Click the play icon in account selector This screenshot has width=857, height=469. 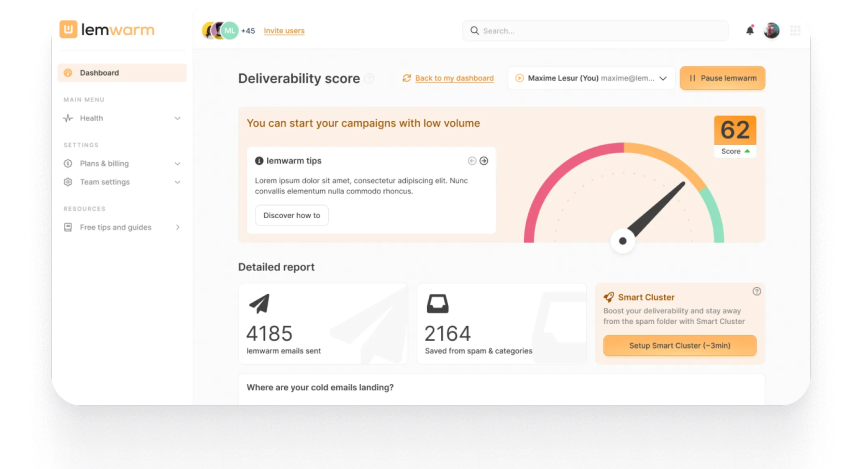tap(519, 78)
